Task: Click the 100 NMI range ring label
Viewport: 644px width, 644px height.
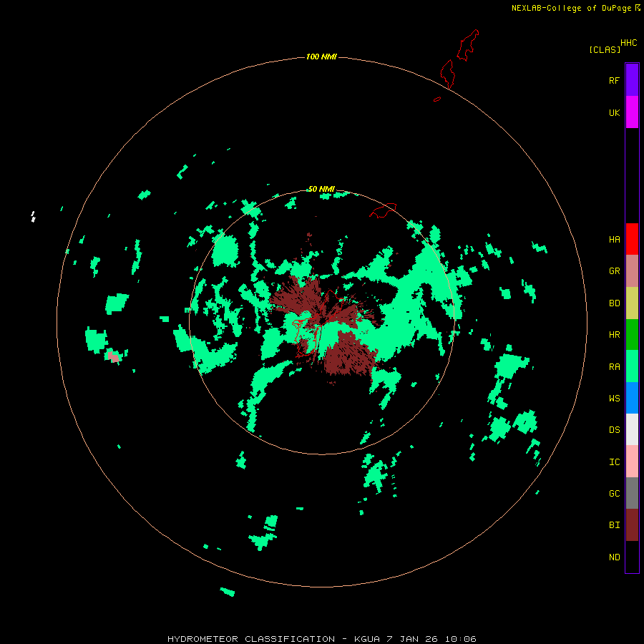Action: 321,57
